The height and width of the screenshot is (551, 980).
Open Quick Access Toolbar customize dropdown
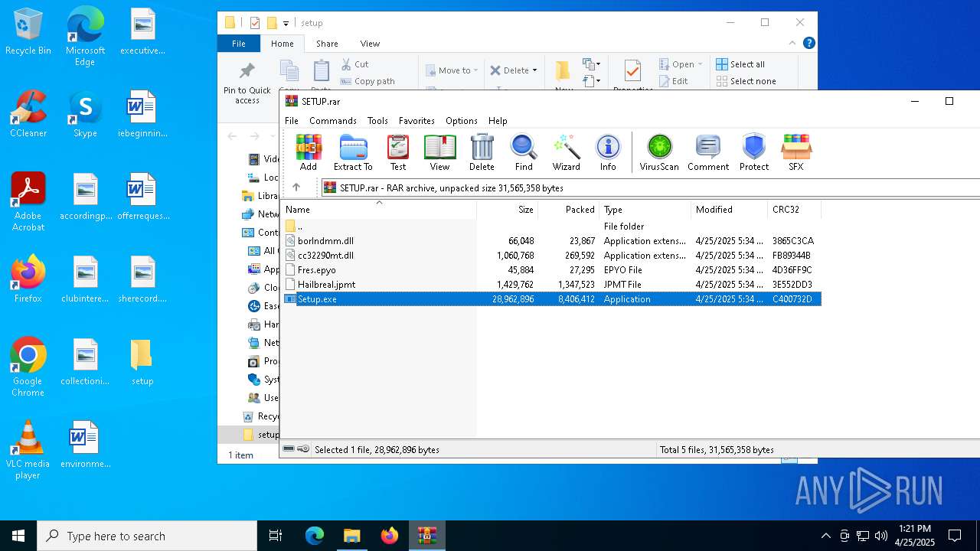click(286, 24)
